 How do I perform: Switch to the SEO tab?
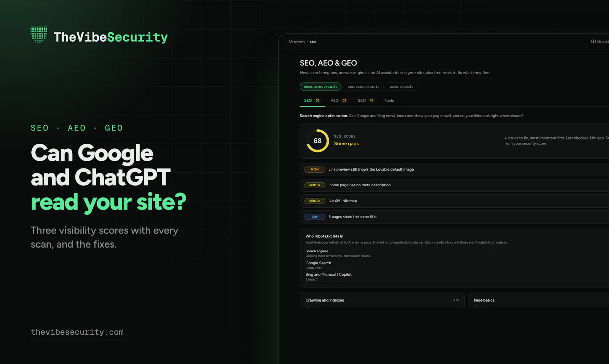coord(312,100)
